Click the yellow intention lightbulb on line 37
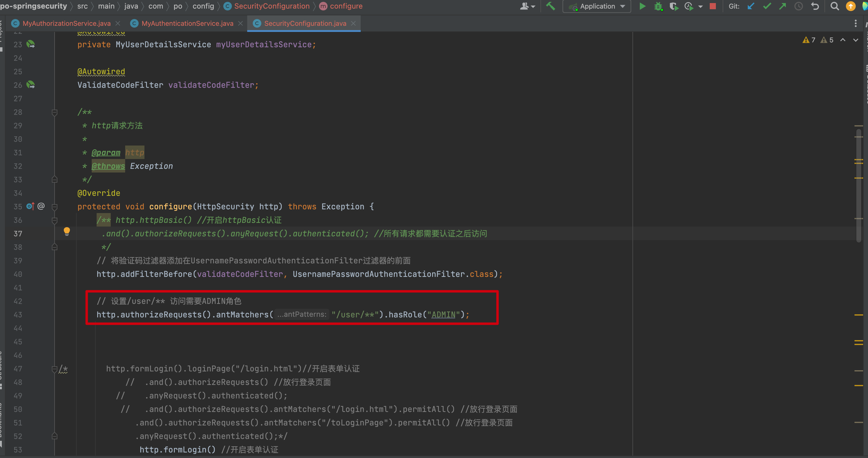This screenshot has height=458, width=868. (x=67, y=231)
